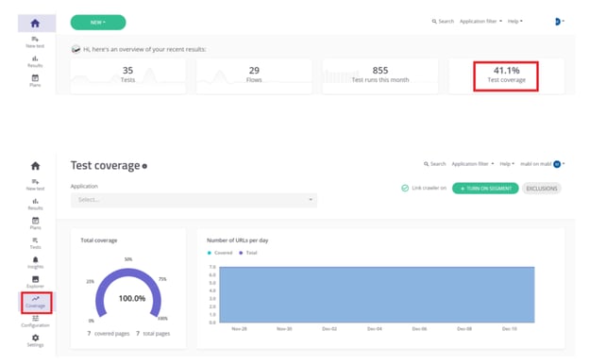Open Configuration sliders icon in sidebar
Viewport: 589px width, 364px height.
(35, 322)
